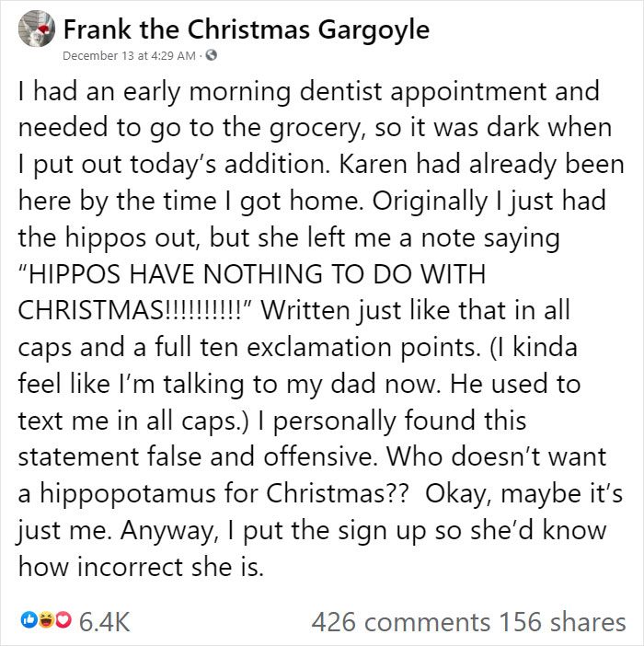Click the Public globe privacy icon
The height and width of the screenshot is (646, 644).
tap(212, 56)
